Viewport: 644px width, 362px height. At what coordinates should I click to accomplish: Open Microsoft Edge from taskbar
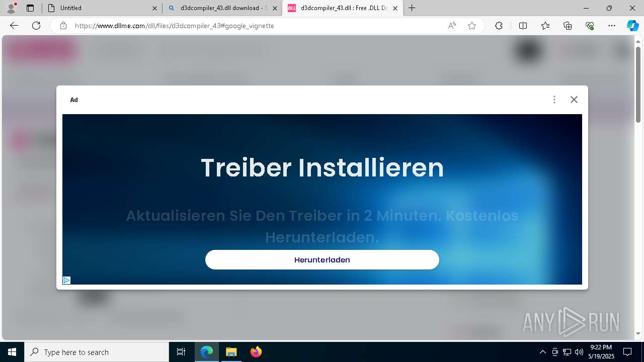[x=207, y=352]
